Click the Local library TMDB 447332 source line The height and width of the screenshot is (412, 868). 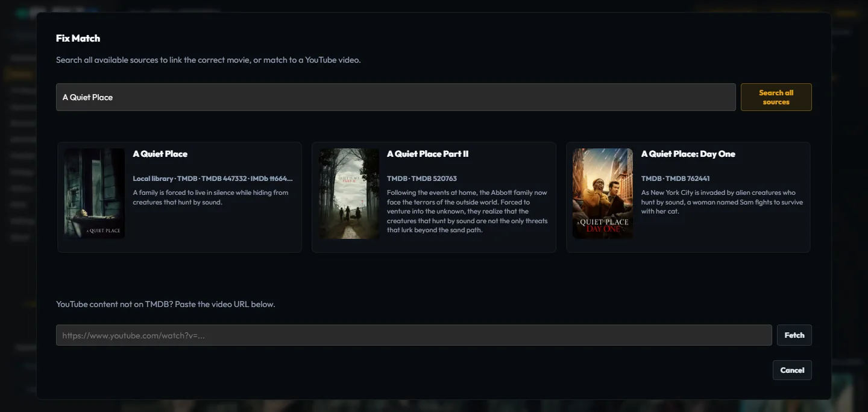pyautogui.click(x=213, y=179)
